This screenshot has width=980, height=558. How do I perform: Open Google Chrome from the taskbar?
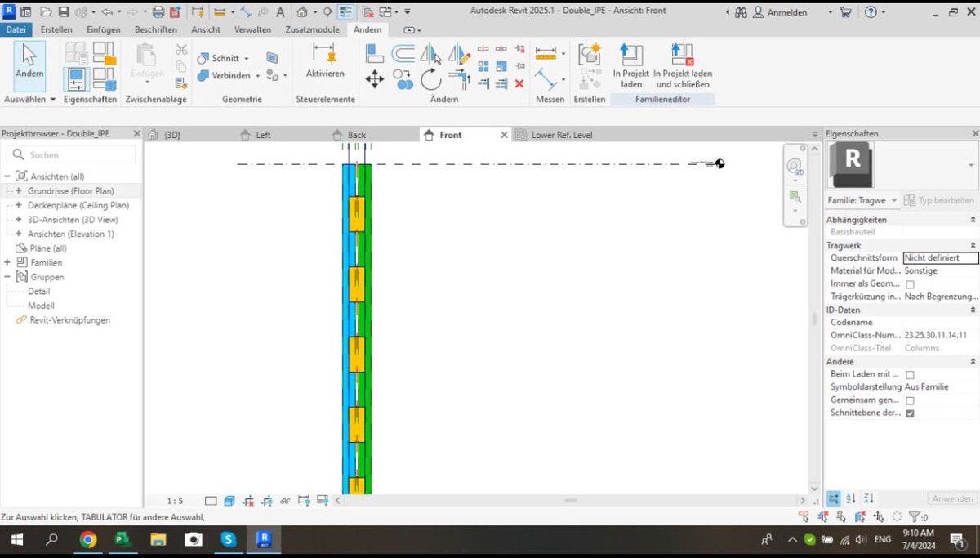click(87, 539)
